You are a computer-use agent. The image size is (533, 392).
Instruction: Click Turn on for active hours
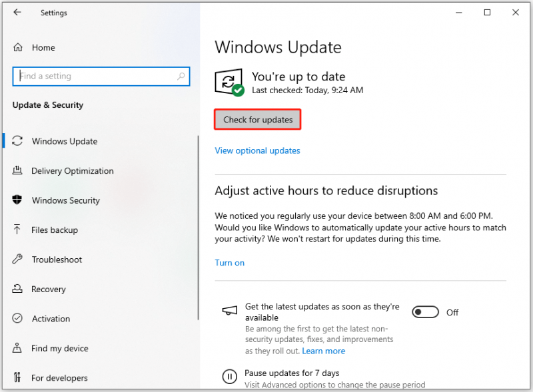point(229,263)
